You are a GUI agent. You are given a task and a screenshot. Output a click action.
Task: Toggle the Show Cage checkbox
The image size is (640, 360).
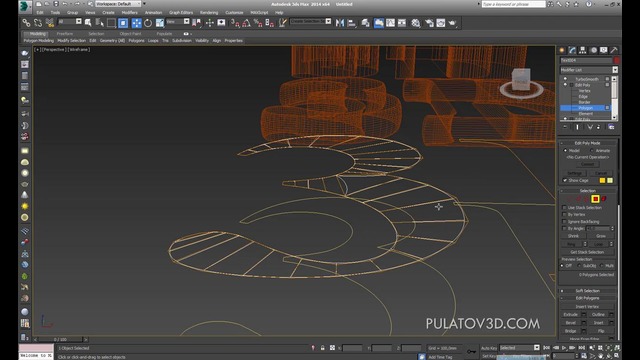pos(565,180)
